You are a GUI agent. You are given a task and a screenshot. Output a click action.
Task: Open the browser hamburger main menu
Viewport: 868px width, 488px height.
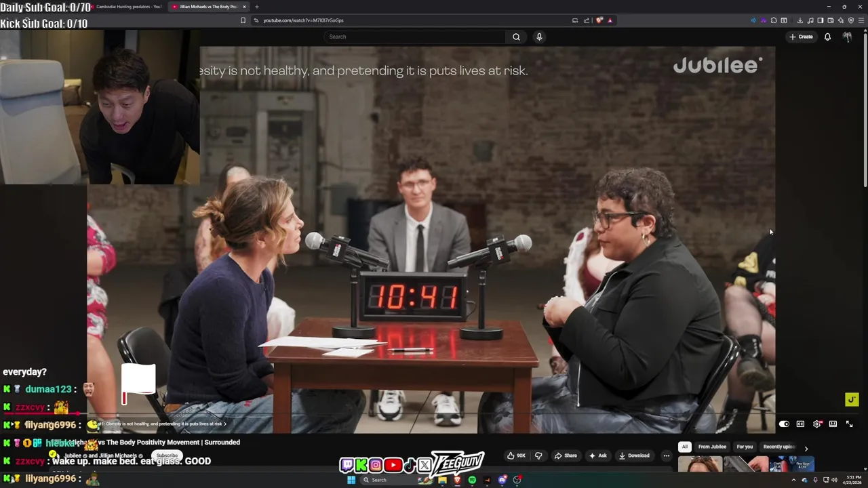861,20
